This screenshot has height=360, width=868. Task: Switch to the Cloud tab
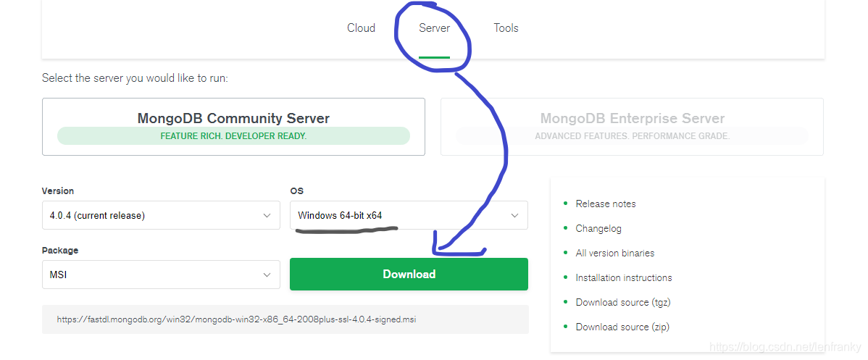pos(361,28)
